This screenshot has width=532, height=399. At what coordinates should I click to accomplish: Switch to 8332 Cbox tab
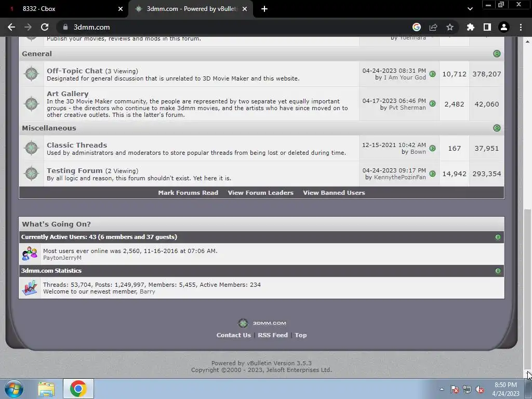pyautogui.click(x=64, y=9)
